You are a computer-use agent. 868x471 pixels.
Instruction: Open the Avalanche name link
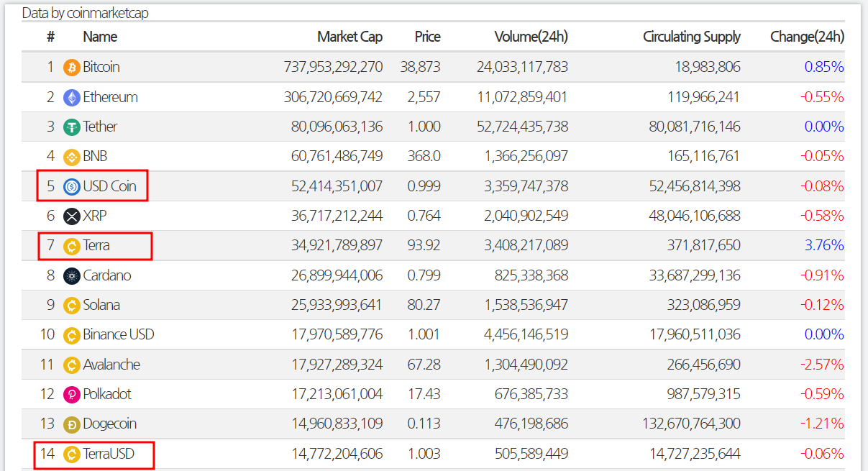pyautogui.click(x=111, y=365)
